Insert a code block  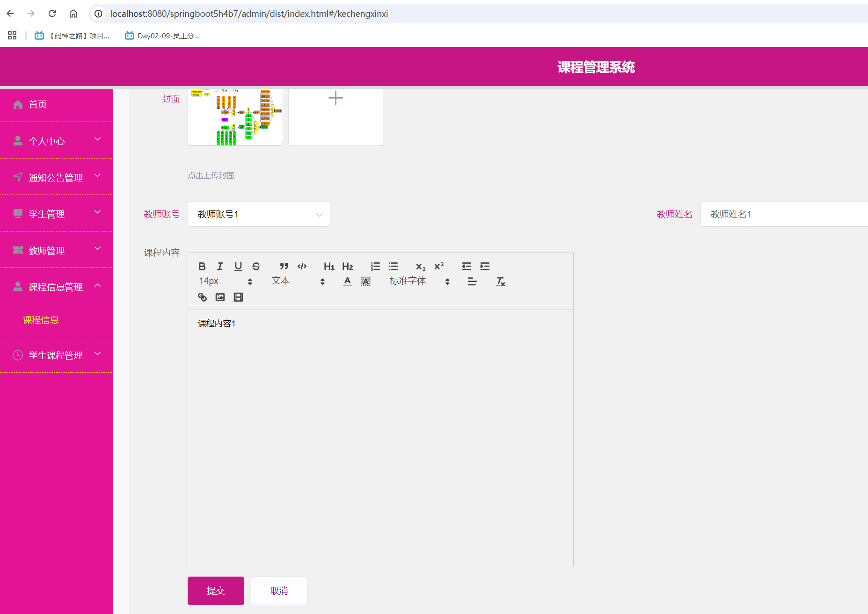(x=302, y=266)
